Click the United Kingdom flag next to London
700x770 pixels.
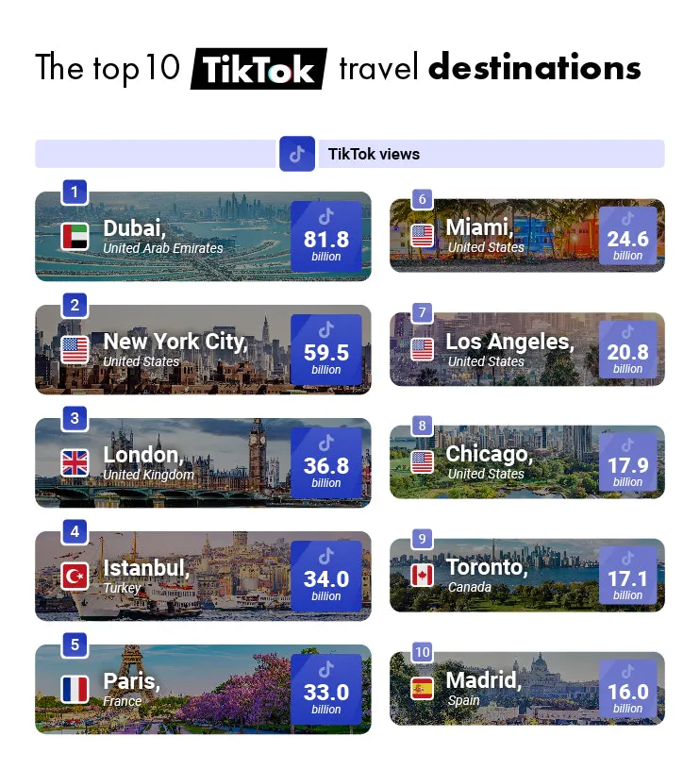(75, 462)
